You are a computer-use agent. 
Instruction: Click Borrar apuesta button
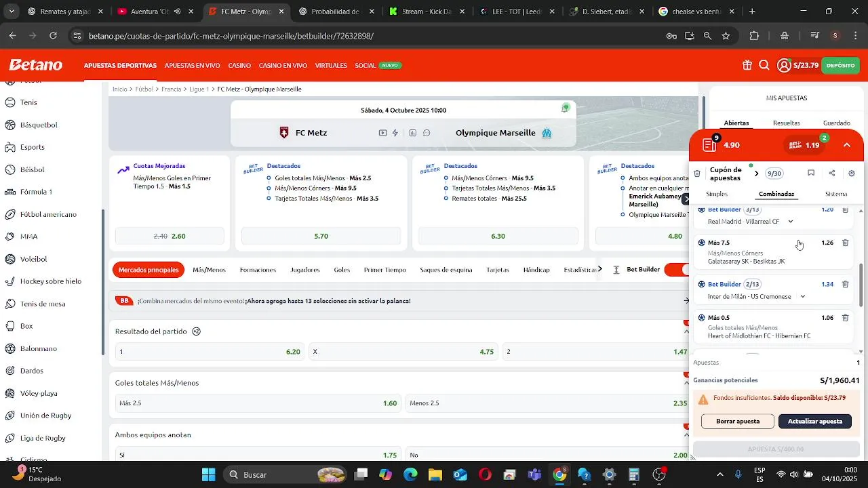pos(738,422)
